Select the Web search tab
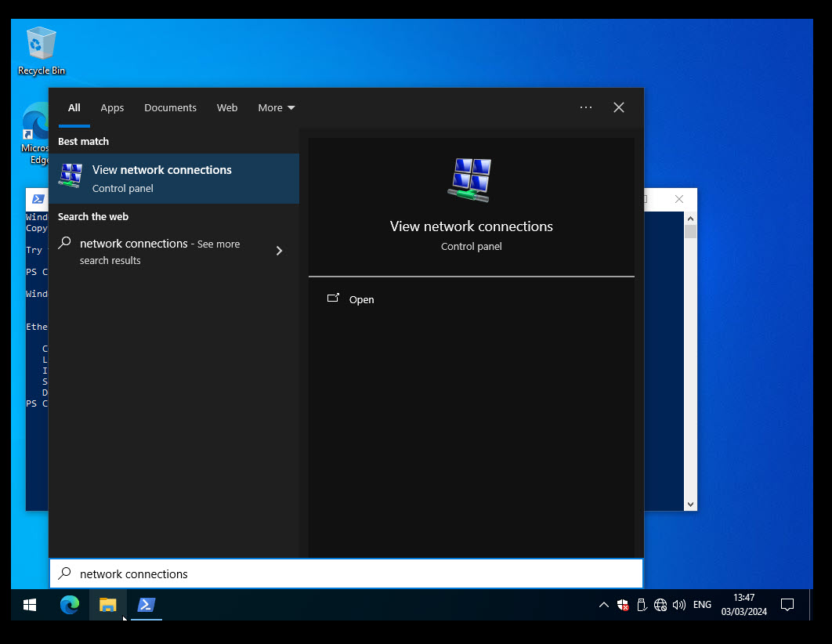The image size is (832, 644). pyautogui.click(x=227, y=108)
